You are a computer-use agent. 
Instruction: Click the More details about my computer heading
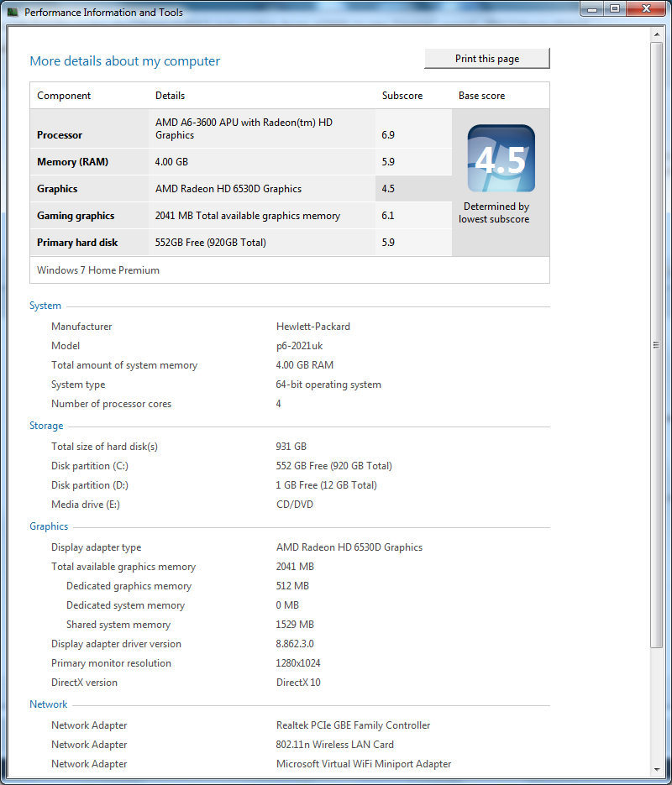point(124,61)
